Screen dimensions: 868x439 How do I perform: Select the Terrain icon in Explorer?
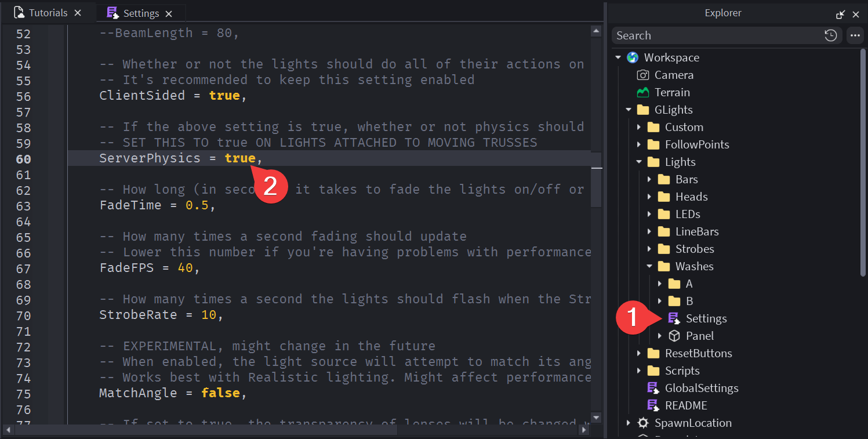tap(642, 92)
